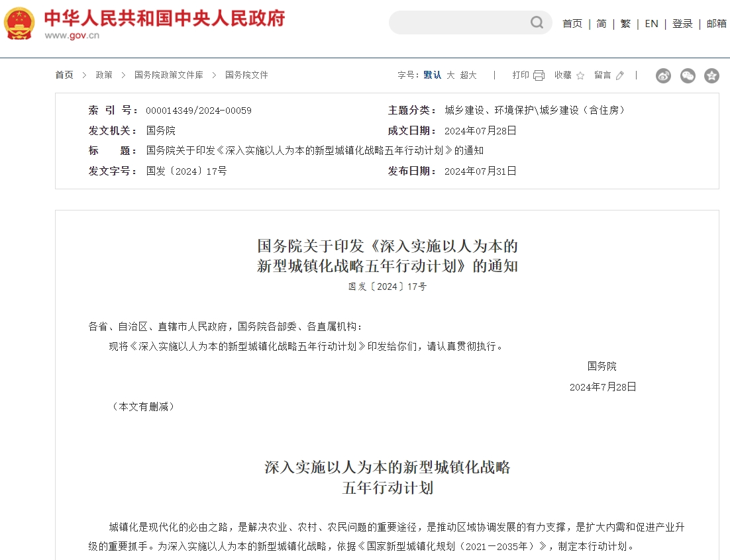Go to 国务院文件 breadcrumb

tap(246, 75)
